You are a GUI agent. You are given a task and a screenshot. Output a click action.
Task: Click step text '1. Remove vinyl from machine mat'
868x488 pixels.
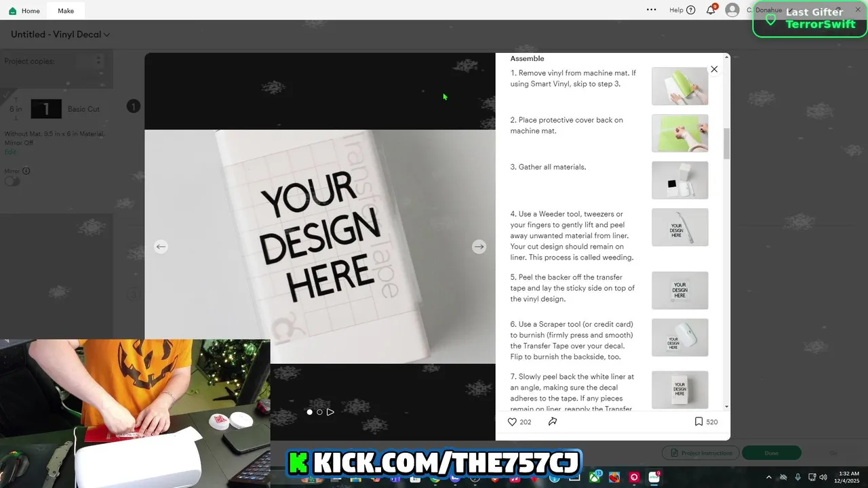click(573, 79)
